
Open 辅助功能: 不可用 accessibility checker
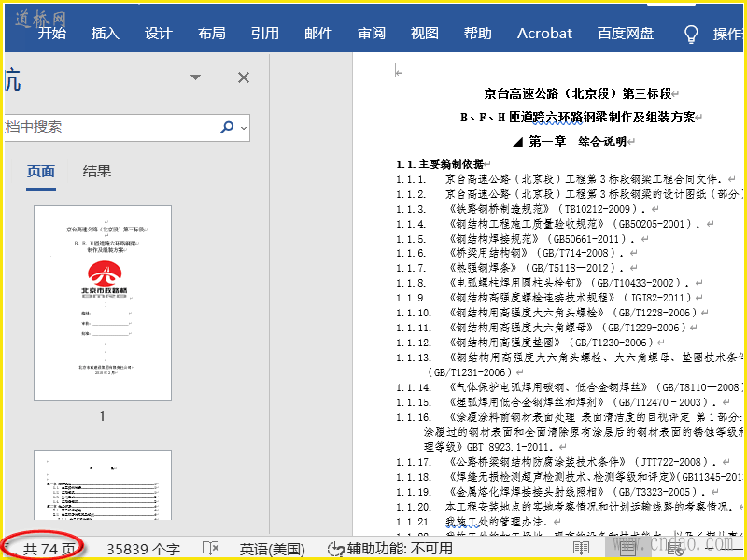(x=390, y=549)
